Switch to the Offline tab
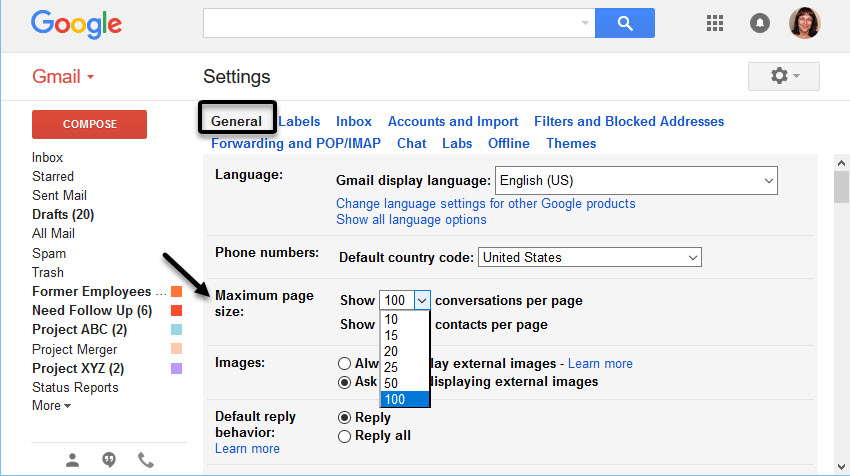Screen dimensions: 850x476 point(508,143)
